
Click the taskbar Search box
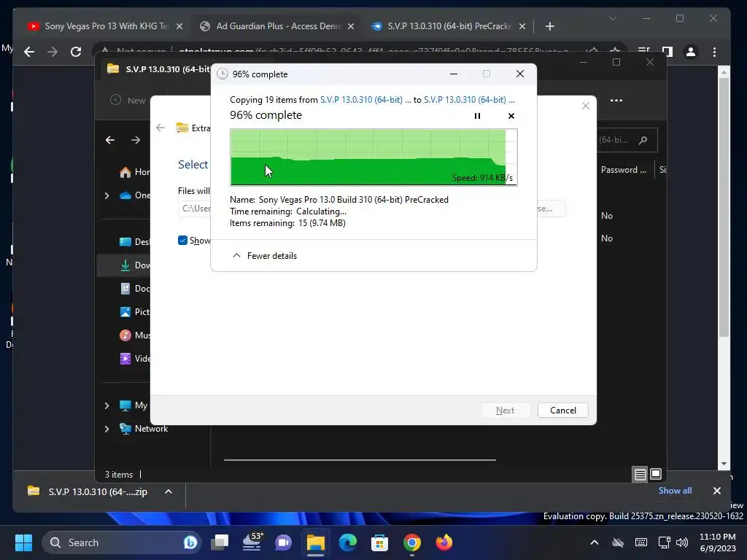pyautogui.click(x=122, y=542)
